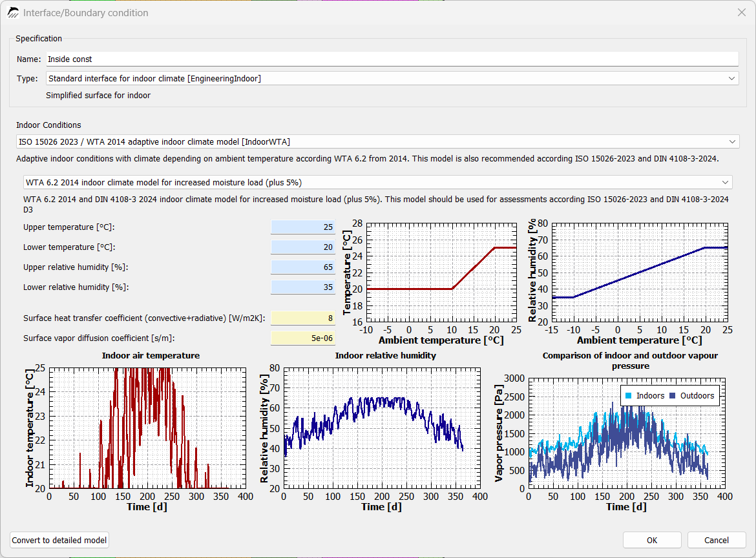Click the 'Indoor air temperature' chart title
The width and height of the screenshot is (756, 558).
(x=151, y=356)
